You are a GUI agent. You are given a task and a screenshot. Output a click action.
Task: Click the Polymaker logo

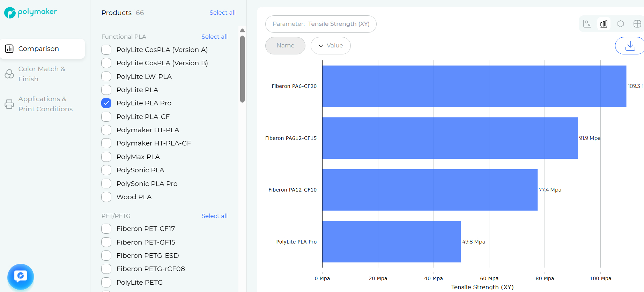coord(30,12)
